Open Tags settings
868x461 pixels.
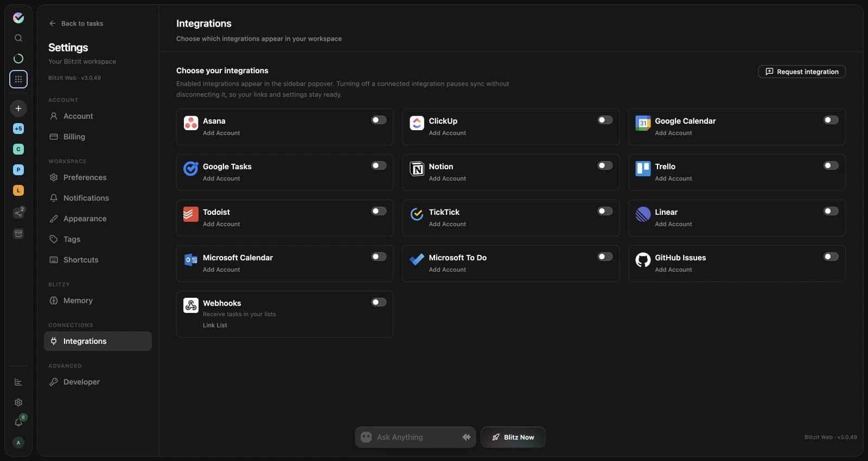pos(98,239)
